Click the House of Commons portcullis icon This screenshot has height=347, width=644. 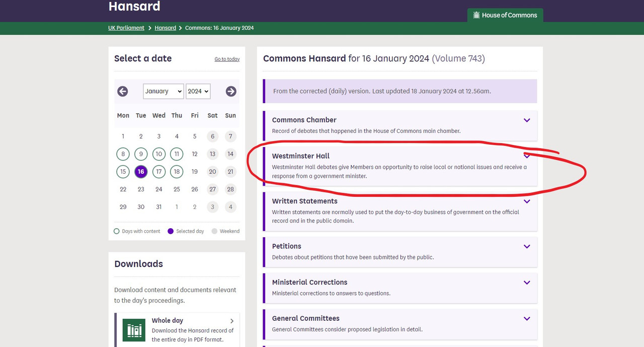pyautogui.click(x=476, y=15)
